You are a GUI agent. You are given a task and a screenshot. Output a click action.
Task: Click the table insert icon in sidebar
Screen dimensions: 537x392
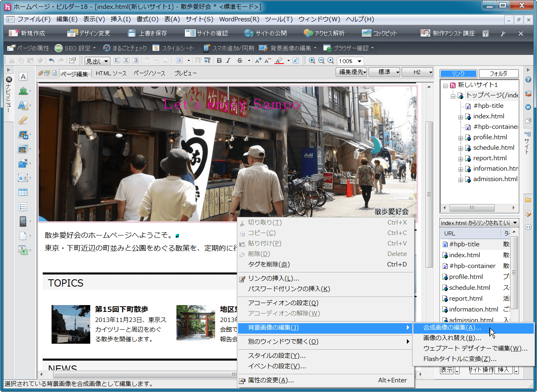pos(23,192)
